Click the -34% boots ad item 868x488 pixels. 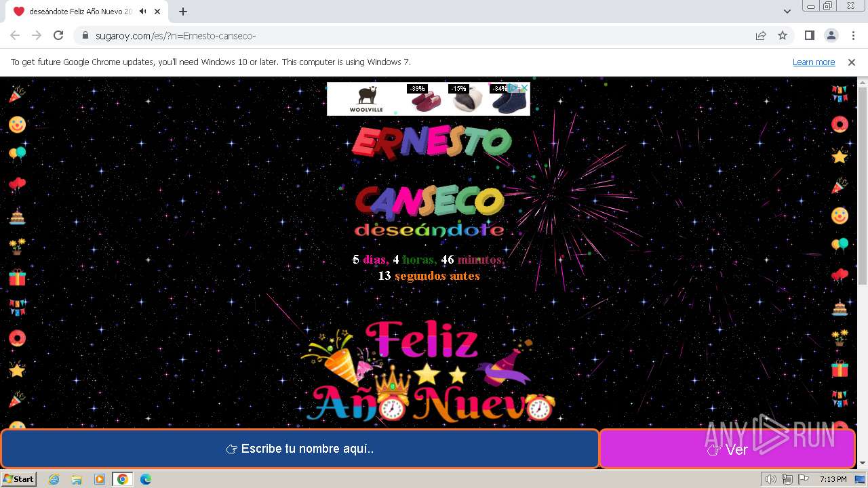click(507, 99)
